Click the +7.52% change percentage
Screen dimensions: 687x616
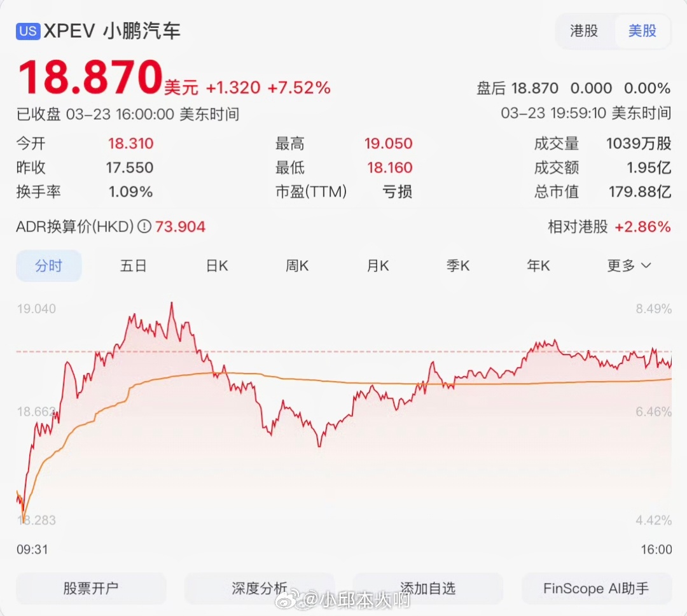pos(299,88)
